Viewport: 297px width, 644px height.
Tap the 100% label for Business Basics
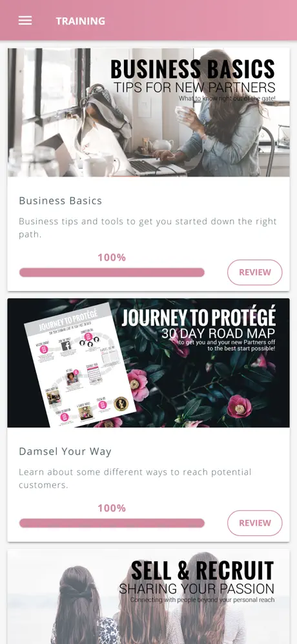(112, 257)
